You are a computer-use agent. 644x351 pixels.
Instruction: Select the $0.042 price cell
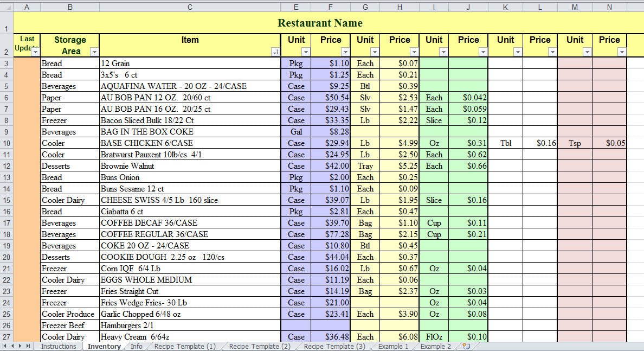point(468,98)
